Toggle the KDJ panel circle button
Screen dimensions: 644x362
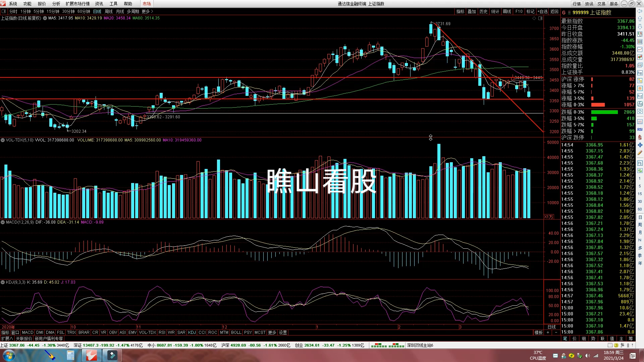tap(3, 282)
